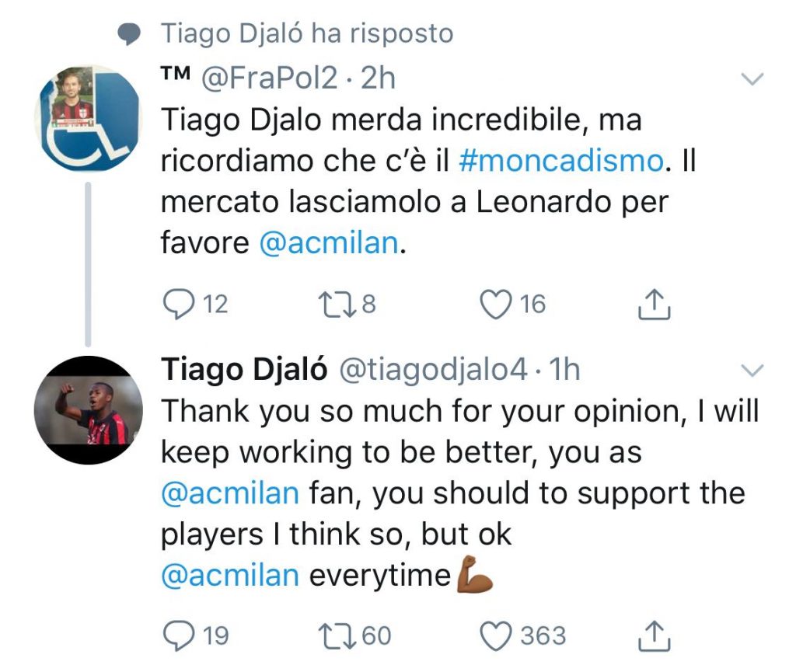Open options chevron on Tiago Djaló's tweet
This screenshot has height=672, width=796.
753,371
